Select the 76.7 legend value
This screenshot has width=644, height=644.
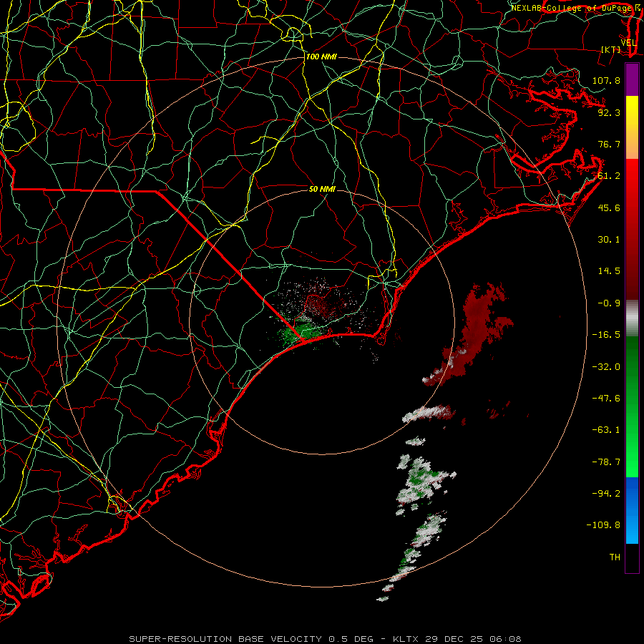click(x=609, y=144)
